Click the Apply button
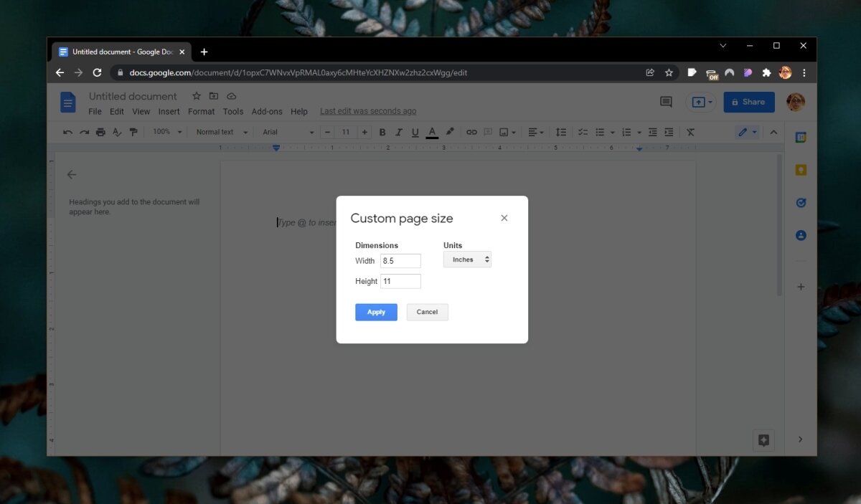The width and height of the screenshot is (861, 504). tap(375, 312)
